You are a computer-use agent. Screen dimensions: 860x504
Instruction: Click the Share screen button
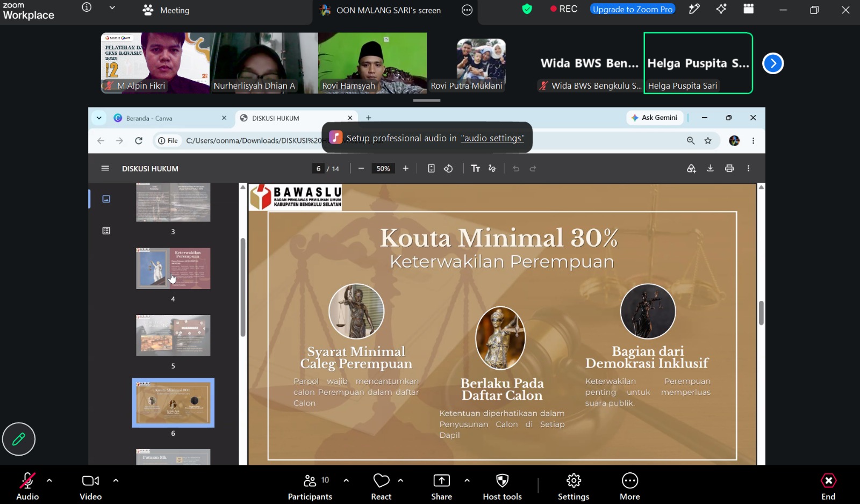441,486
